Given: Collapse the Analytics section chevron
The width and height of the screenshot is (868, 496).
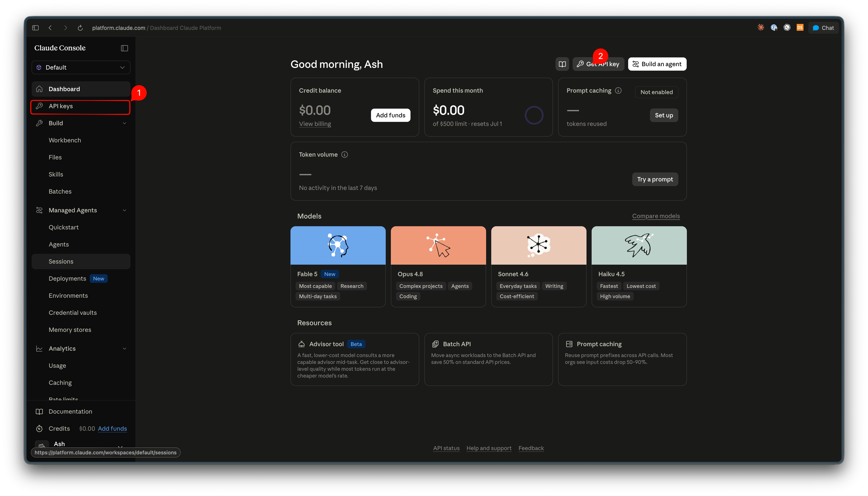Looking at the screenshot, I should coord(125,349).
